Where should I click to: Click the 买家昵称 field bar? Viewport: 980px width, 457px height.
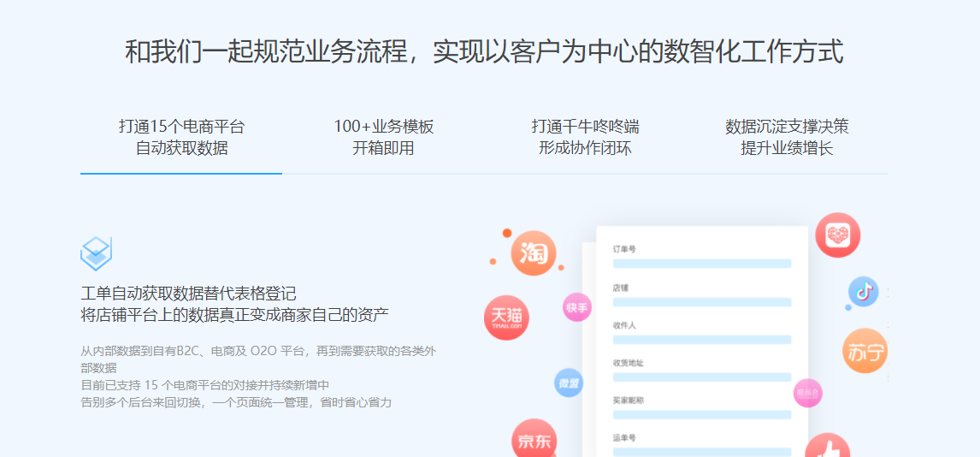[x=702, y=414]
